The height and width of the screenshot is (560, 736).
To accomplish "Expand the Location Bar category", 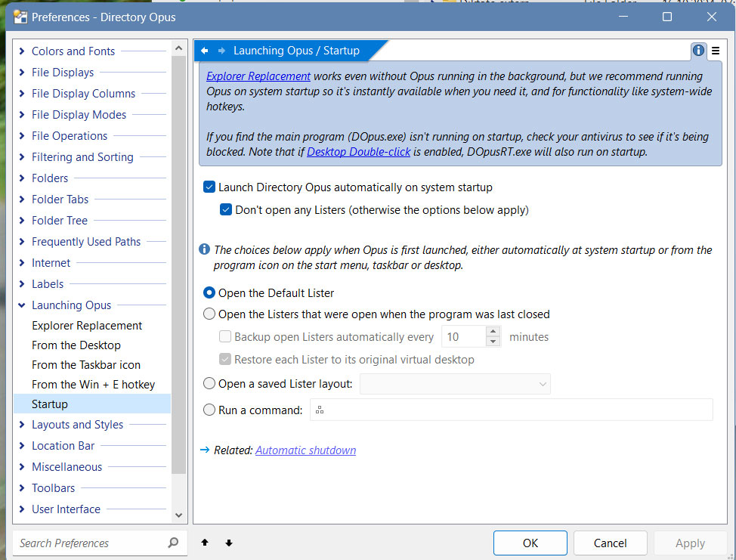I will 22,445.
